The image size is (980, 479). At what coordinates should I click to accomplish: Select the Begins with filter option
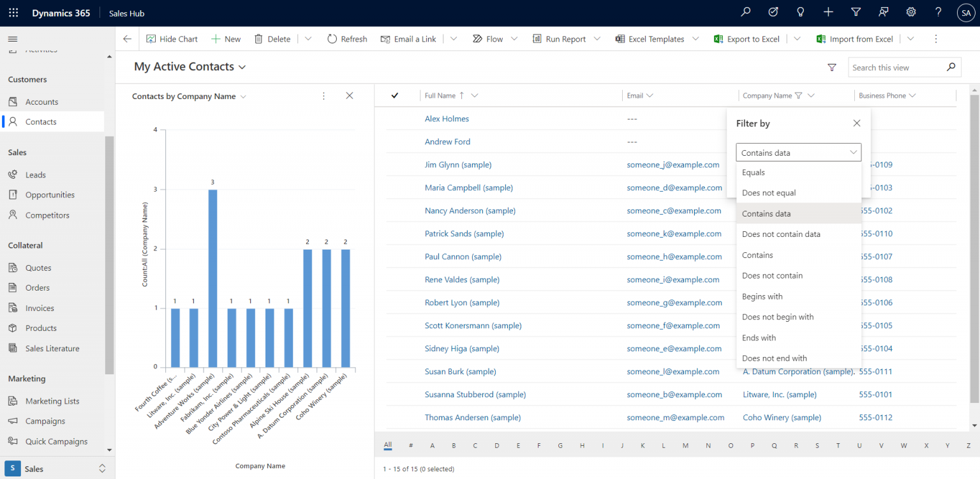click(799, 296)
